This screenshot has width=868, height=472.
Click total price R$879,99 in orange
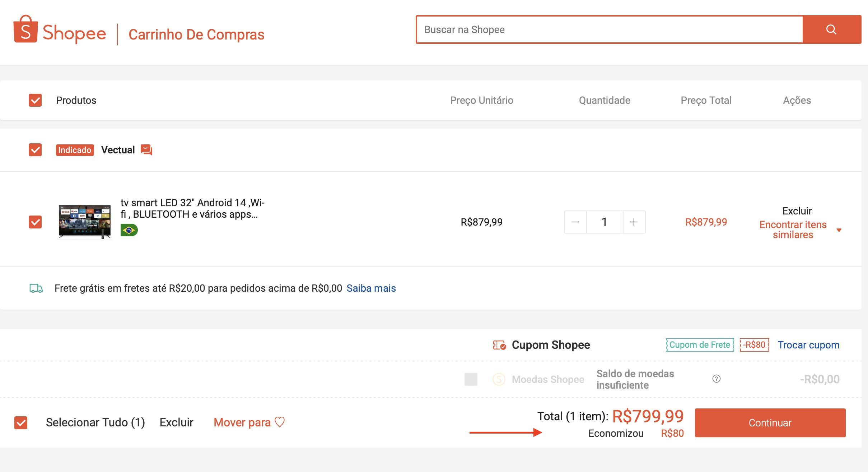706,222
